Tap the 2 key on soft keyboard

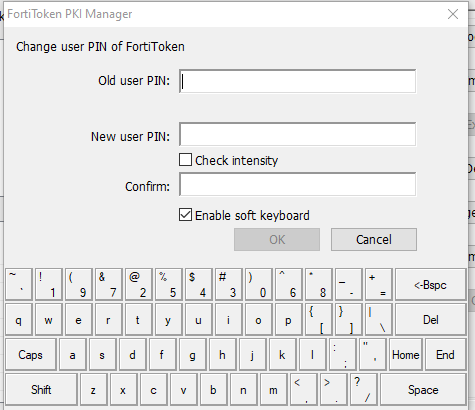[x=139, y=284]
